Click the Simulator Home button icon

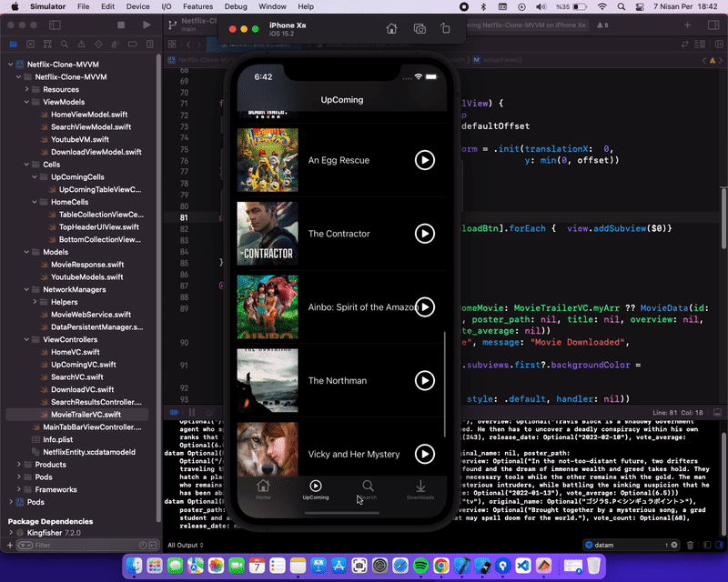point(391,29)
